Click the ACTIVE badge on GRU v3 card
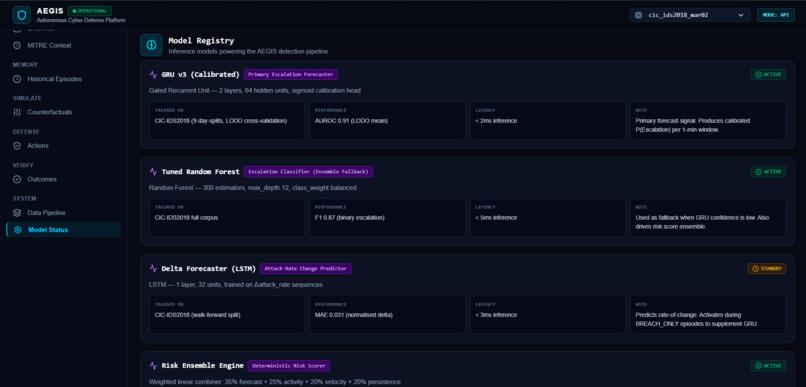The width and height of the screenshot is (806, 387). 768,75
